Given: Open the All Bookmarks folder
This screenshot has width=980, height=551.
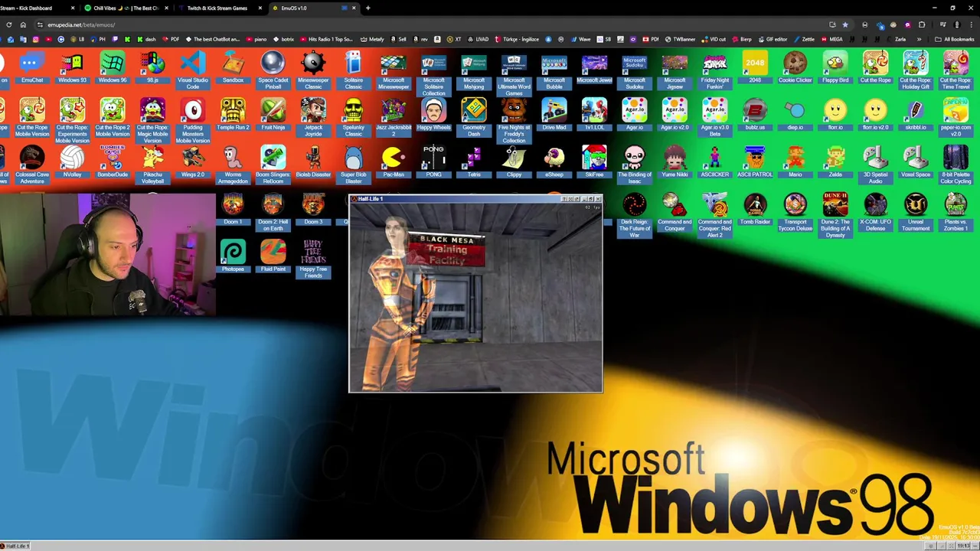Looking at the screenshot, I should (955, 39).
